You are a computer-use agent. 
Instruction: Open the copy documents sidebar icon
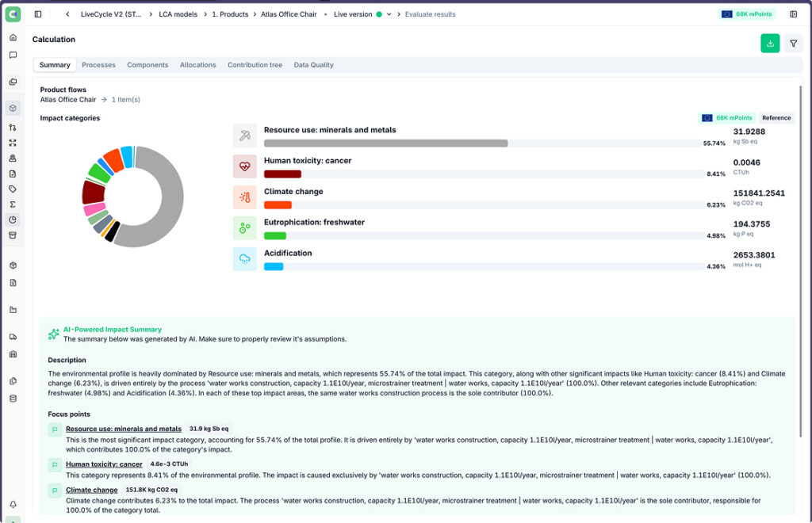click(13, 381)
